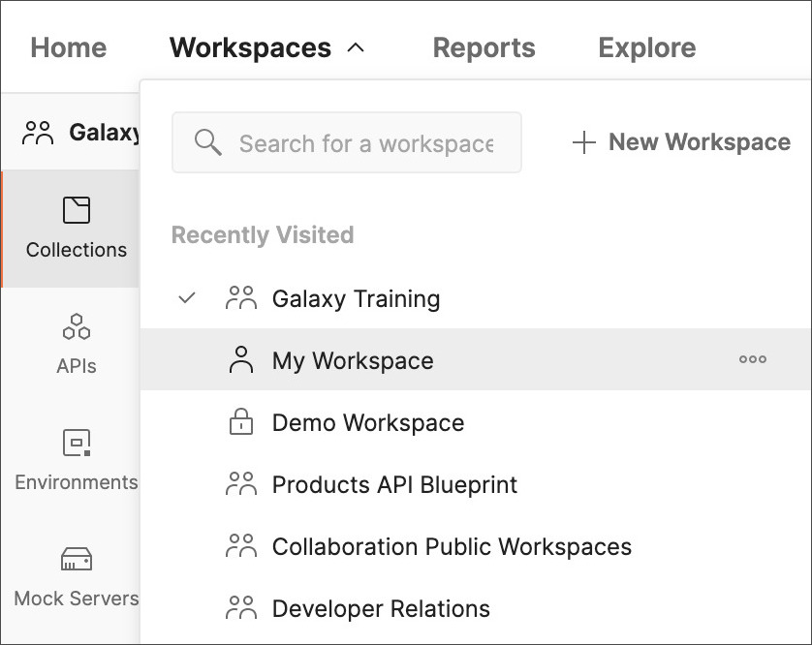The height and width of the screenshot is (645, 812).
Task: Open the Mock Servers icon
Action: point(76,560)
